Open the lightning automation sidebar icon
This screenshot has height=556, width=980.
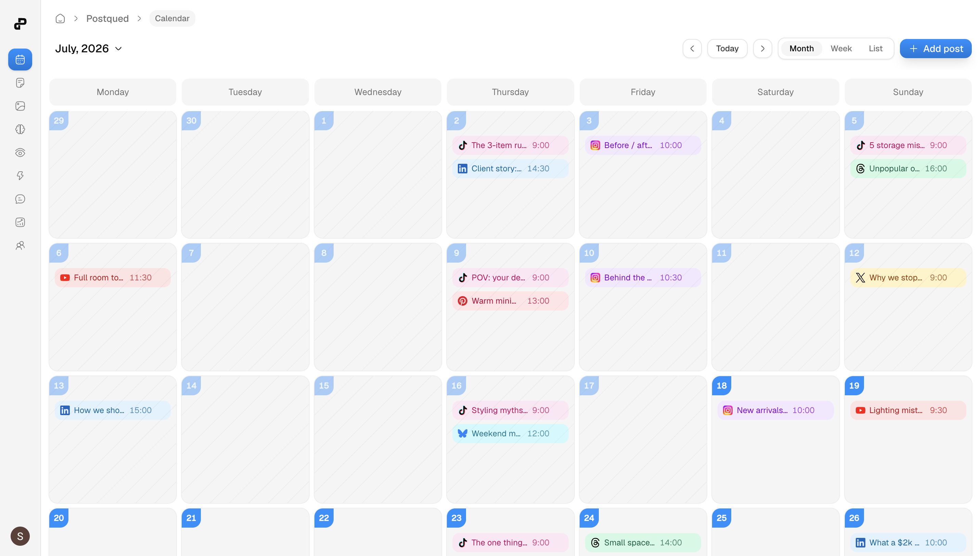20,176
